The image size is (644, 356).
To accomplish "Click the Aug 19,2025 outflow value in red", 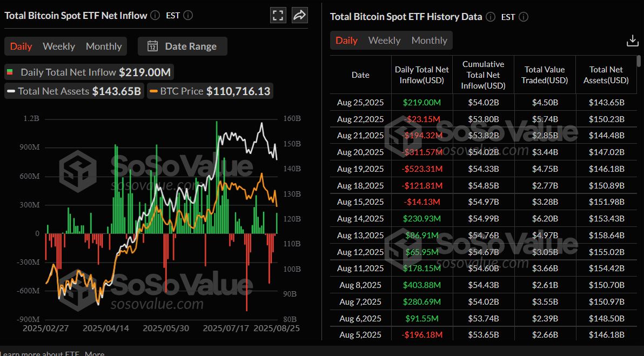I will point(422,169).
